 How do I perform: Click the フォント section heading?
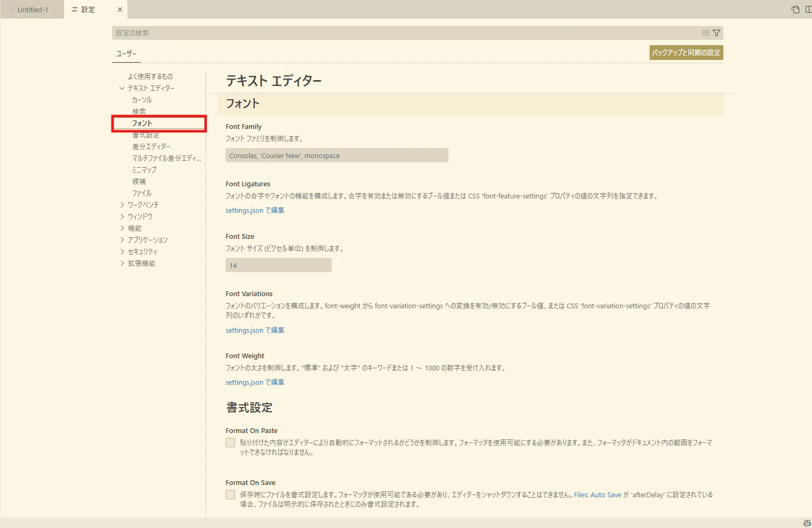[243, 103]
